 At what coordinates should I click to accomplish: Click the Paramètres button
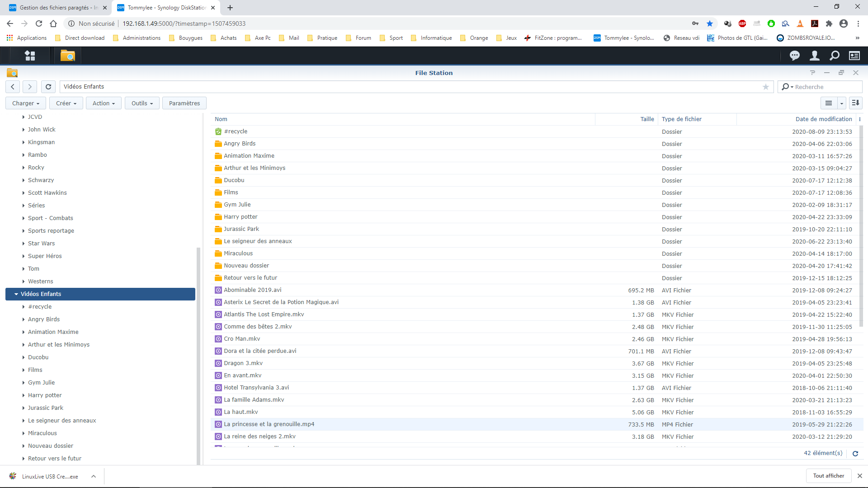[184, 103]
